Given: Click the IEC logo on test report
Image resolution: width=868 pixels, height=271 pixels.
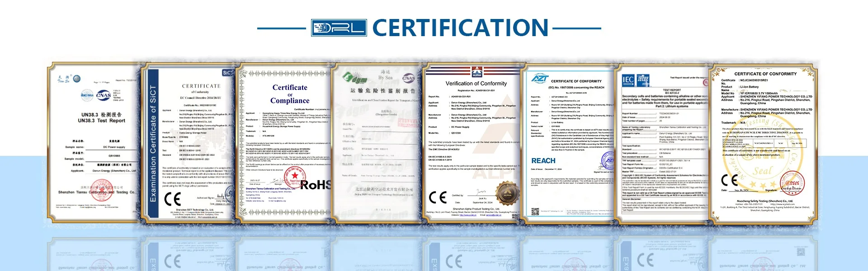Looking at the screenshot, I should pyautogui.click(x=628, y=80).
